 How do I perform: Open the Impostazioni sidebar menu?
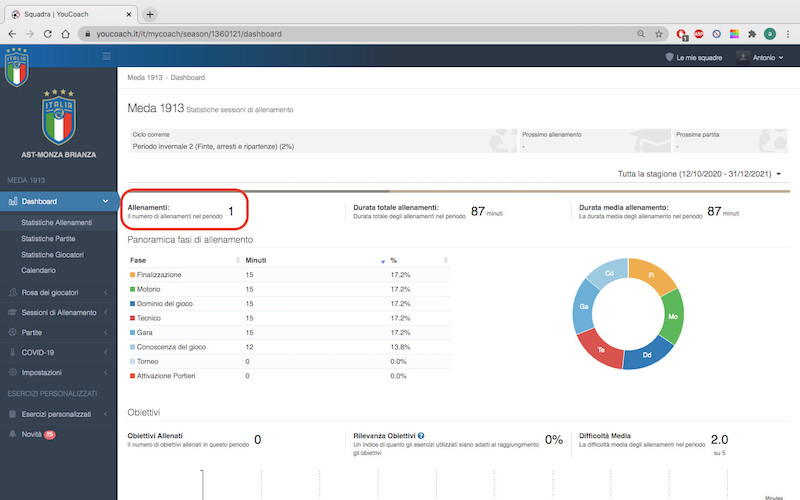pyautogui.click(x=41, y=372)
